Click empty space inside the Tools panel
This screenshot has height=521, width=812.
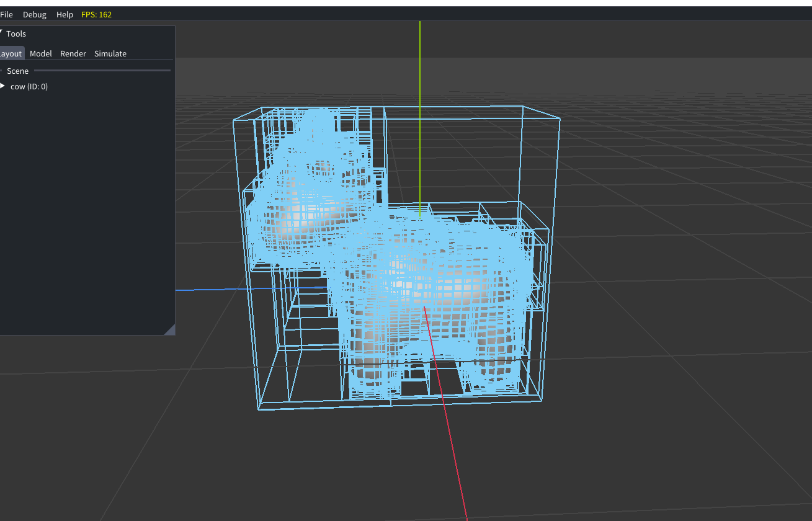[87, 217]
